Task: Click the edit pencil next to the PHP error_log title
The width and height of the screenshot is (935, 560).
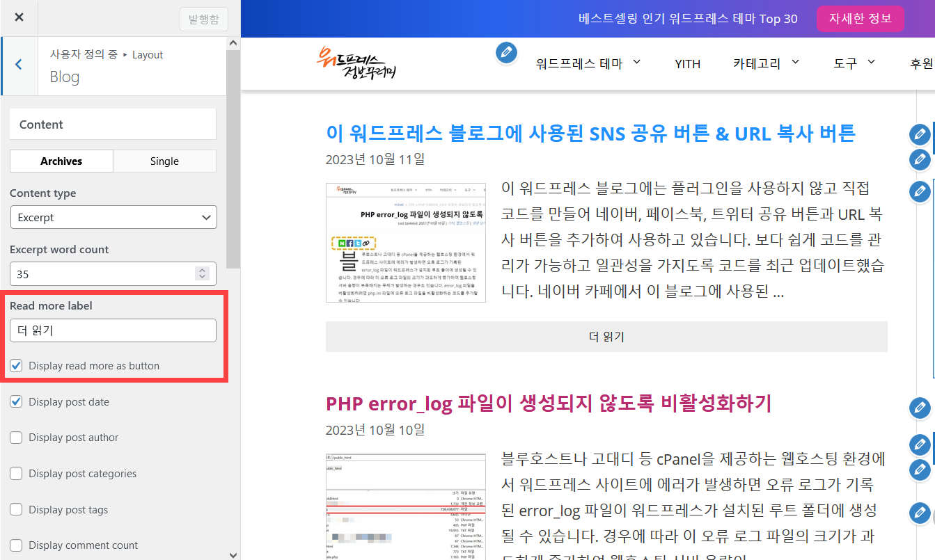Action: (x=919, y=408)
